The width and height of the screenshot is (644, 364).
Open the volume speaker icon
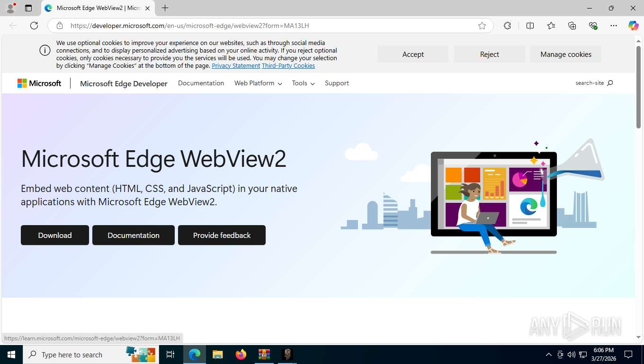pos(571,355)
